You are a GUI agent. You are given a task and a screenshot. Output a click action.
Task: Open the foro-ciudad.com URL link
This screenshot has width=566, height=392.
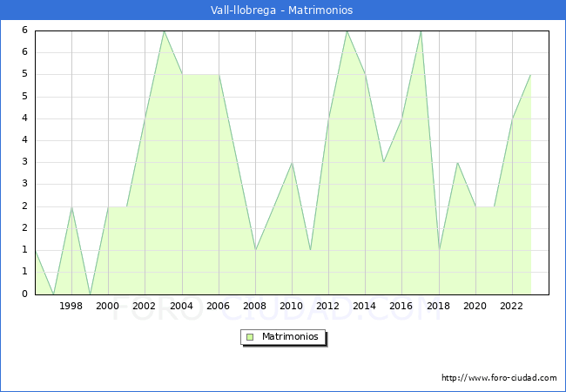coord(499,378)
